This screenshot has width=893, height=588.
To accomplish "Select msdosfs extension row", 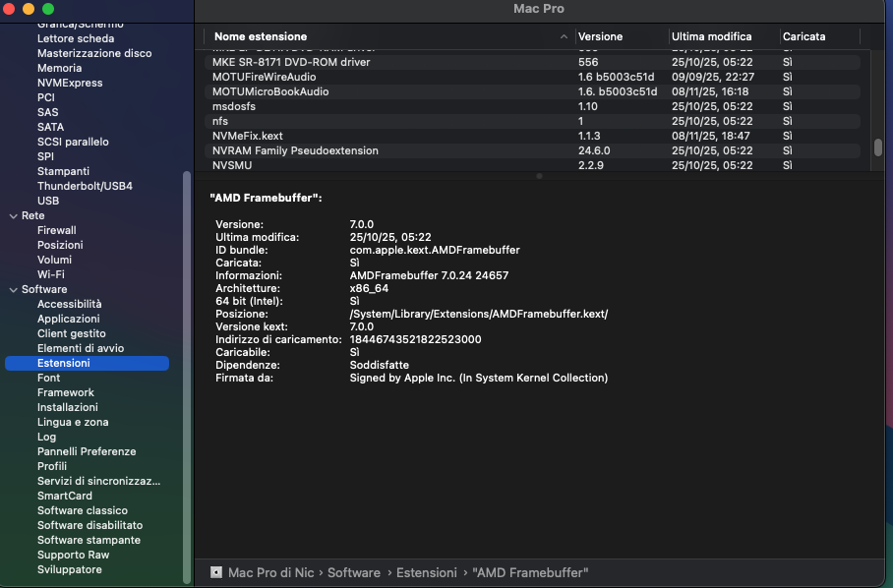I will [x=532, y=106].
